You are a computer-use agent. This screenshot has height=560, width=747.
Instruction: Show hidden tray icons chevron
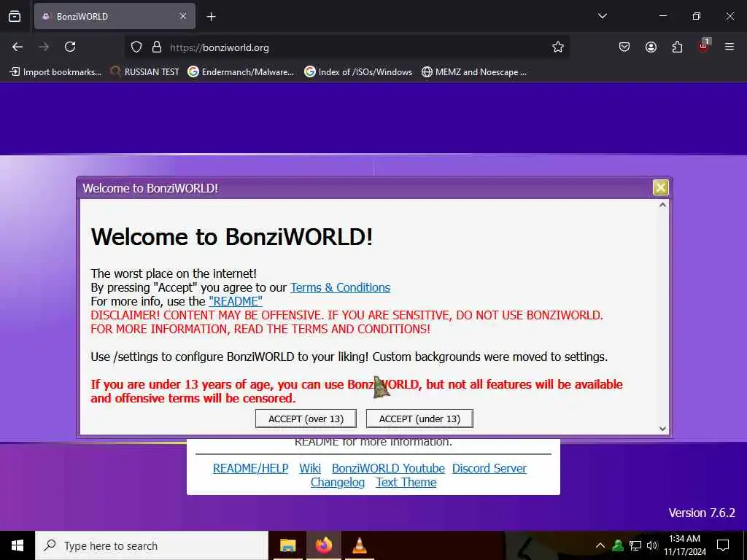[x=600, y=545]
